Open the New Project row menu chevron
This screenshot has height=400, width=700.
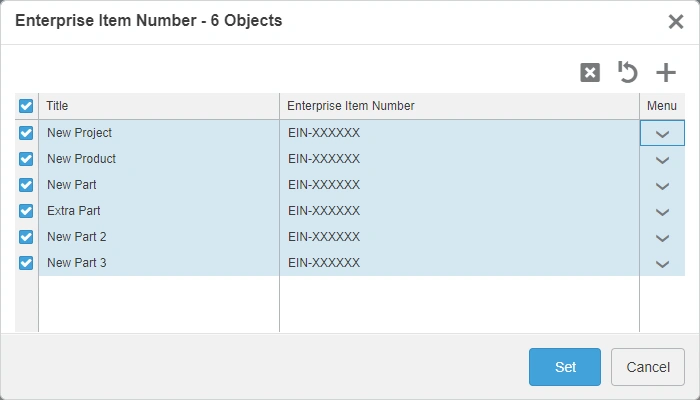[662, 133]
